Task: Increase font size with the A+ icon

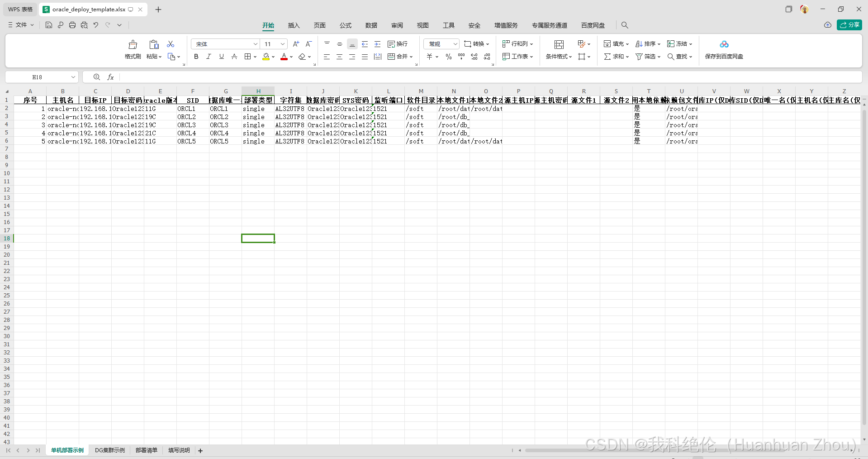Action: 296,44
